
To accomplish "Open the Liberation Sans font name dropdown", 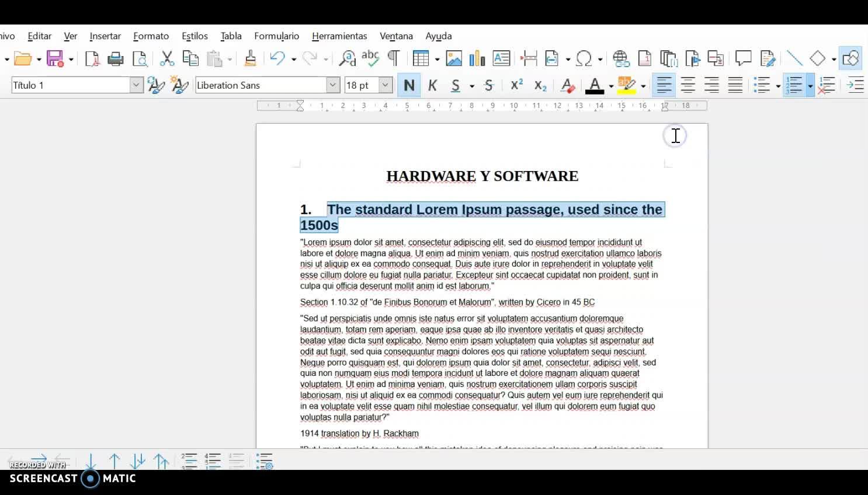I will tap(333, 85).
